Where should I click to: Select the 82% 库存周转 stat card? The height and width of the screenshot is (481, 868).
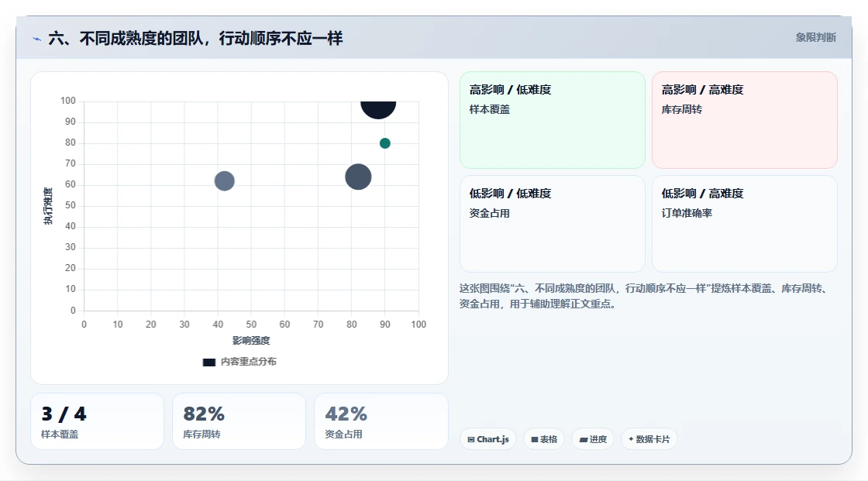tap(239, 421)
